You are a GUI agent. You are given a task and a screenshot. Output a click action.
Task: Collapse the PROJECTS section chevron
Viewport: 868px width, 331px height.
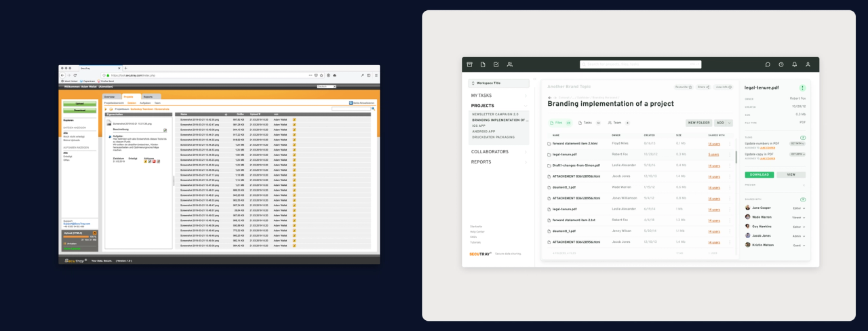[525, 106]
